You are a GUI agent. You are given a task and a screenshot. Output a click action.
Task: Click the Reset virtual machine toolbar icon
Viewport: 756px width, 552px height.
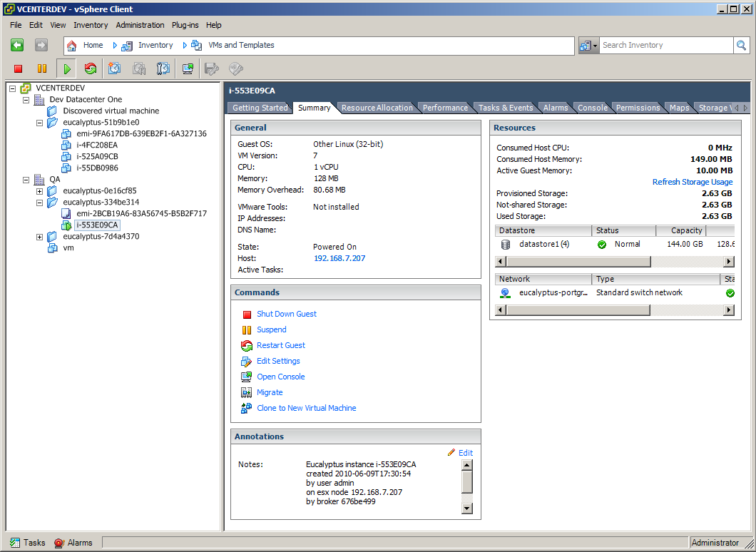click(90, 68)
